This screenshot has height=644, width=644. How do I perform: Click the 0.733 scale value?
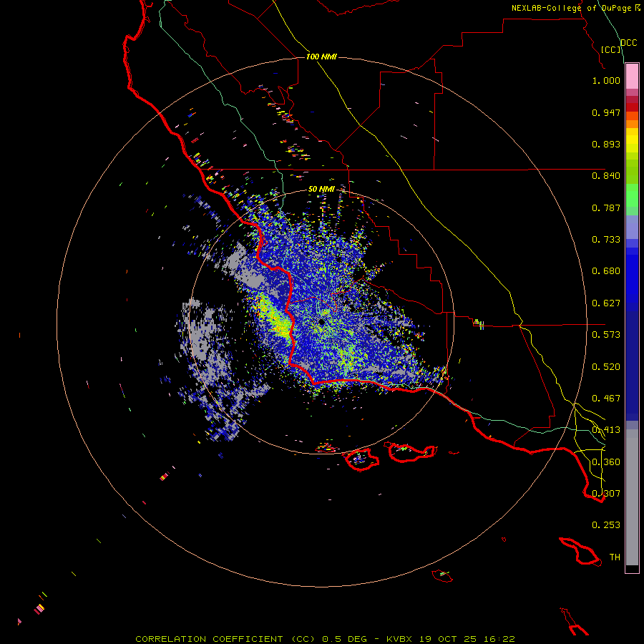point(606,240)
